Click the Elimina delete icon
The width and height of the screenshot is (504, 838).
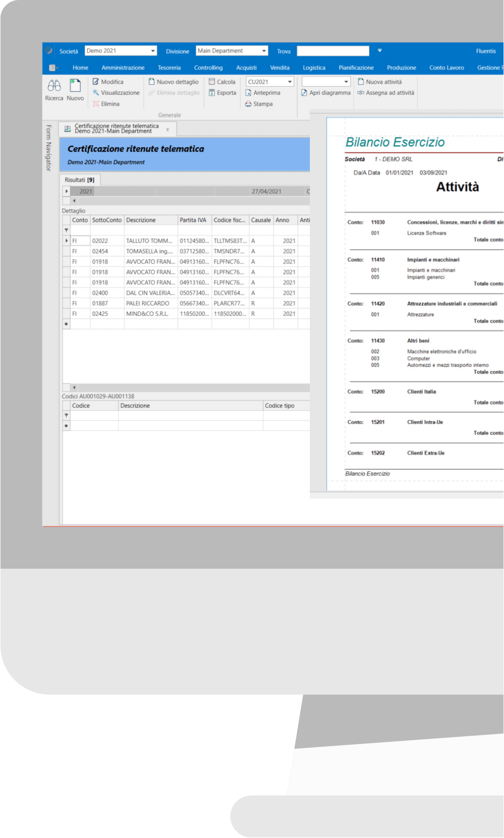[x=96, y=104]
